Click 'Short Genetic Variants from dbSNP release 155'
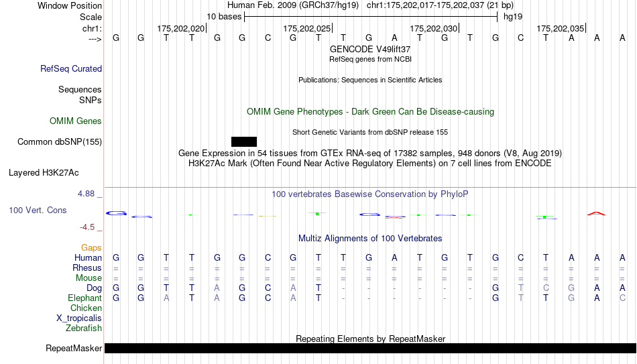This screenshot has height=364, width=637. [x=370, y=133]
